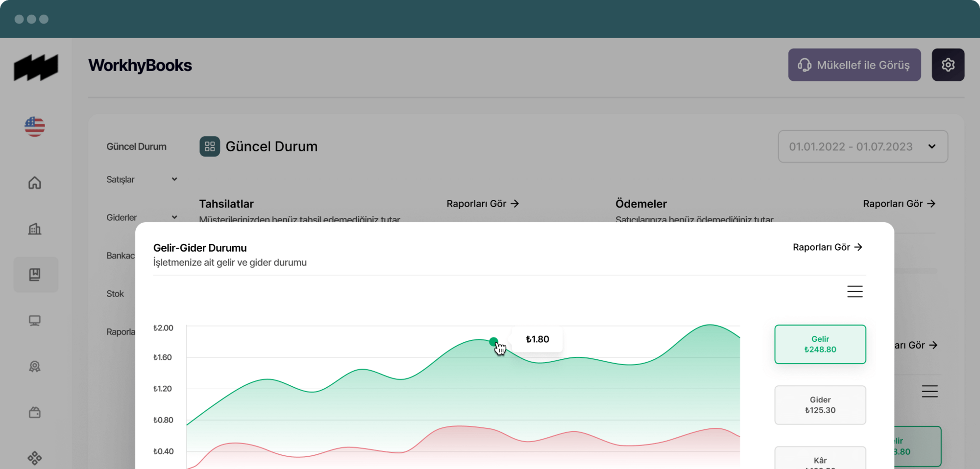
Task: Open the background chart hamburger menu
Action: [x=930, y=391]
